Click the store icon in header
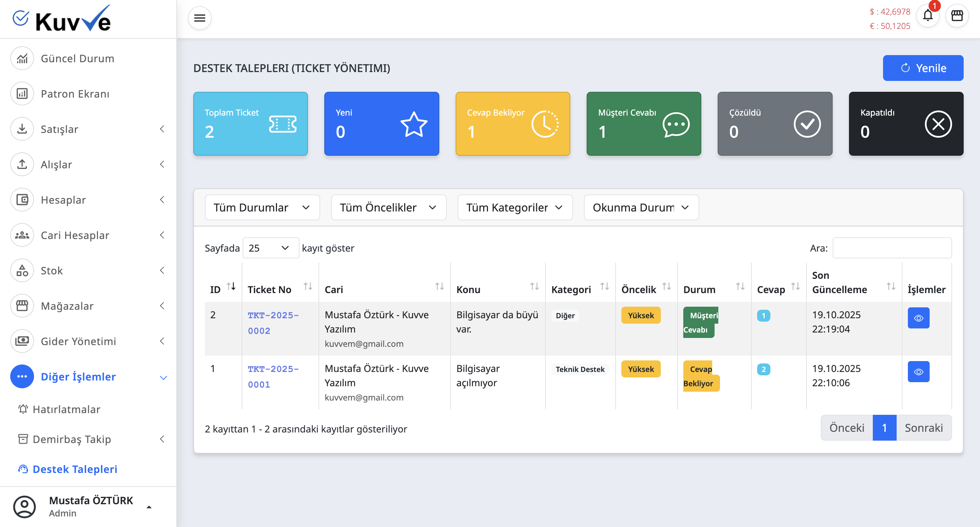Screen dimensions: 980x527 tap(957, 16)
